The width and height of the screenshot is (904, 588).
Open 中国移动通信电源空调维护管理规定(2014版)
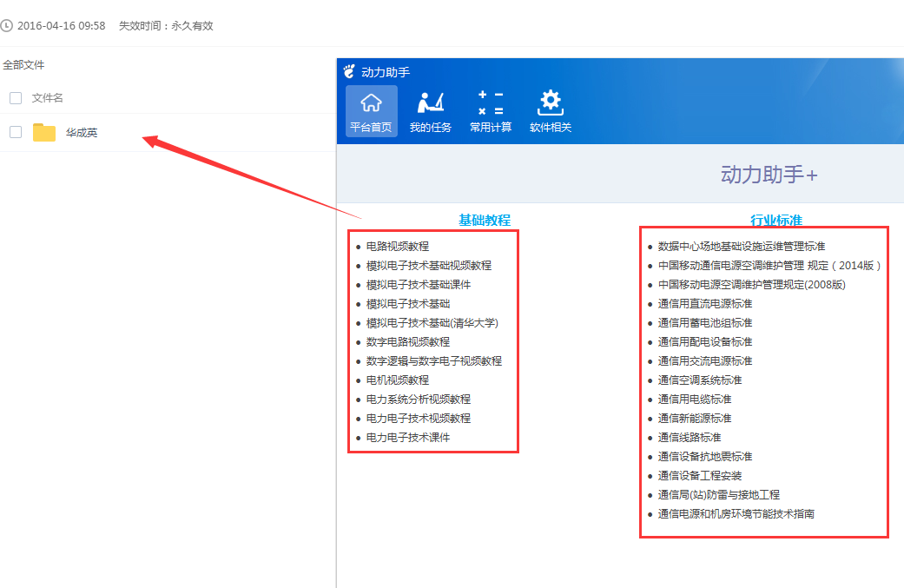(x=769, y=265)
